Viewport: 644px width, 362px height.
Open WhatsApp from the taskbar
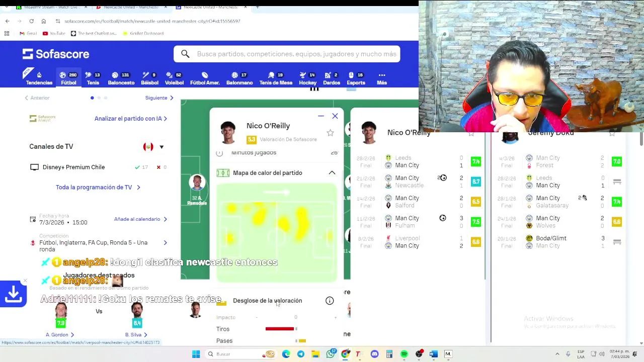331,354
